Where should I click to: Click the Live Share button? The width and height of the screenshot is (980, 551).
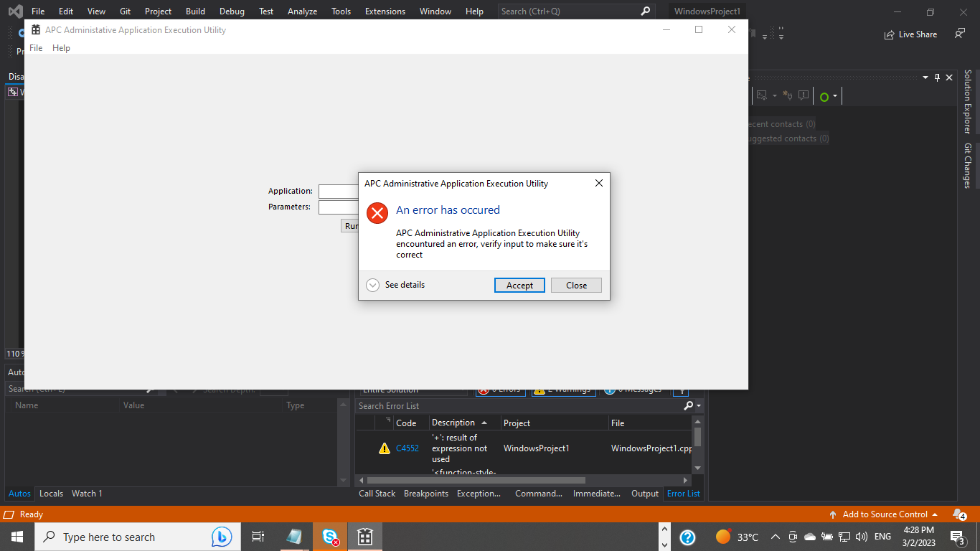coord(910,34)
